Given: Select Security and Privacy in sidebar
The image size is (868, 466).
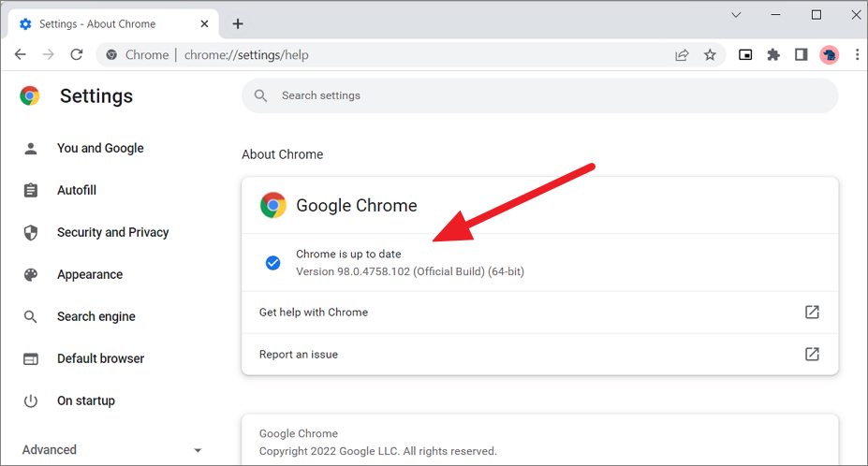Looking at the screenshot, I should [112, 232].
